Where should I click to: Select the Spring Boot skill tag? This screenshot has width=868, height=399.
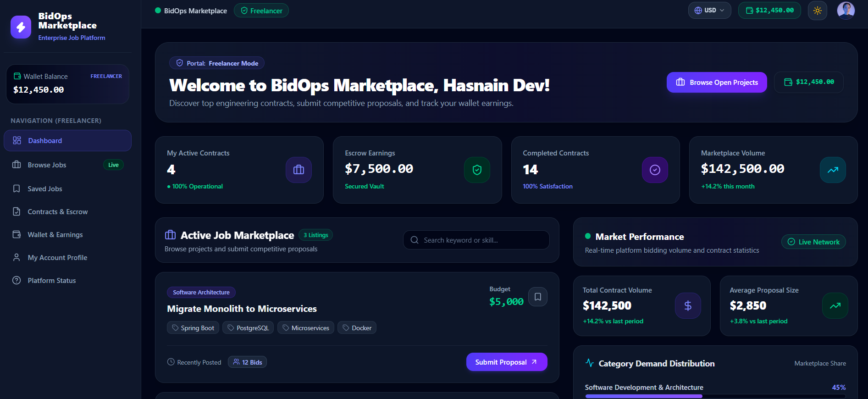pos(193,328)
